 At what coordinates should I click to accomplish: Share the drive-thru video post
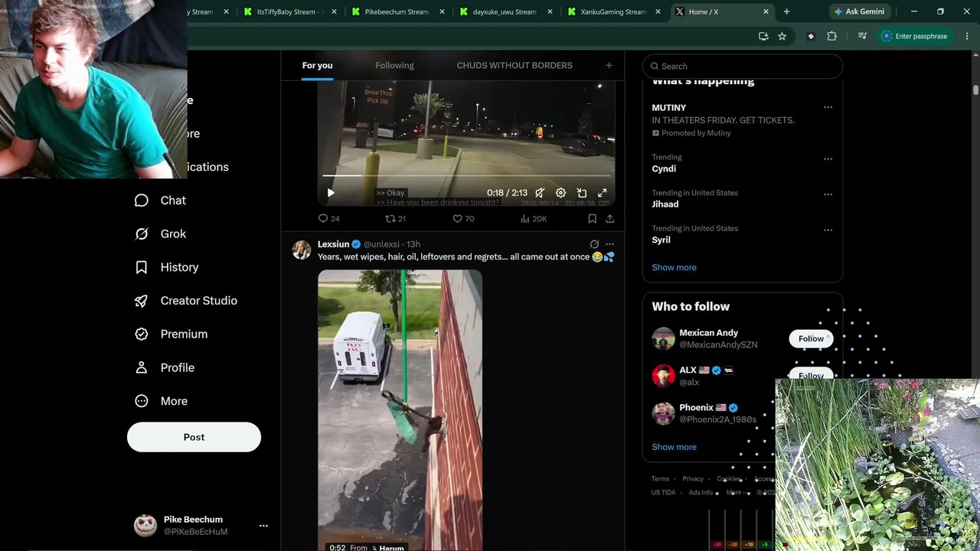(x=609, y=219)
